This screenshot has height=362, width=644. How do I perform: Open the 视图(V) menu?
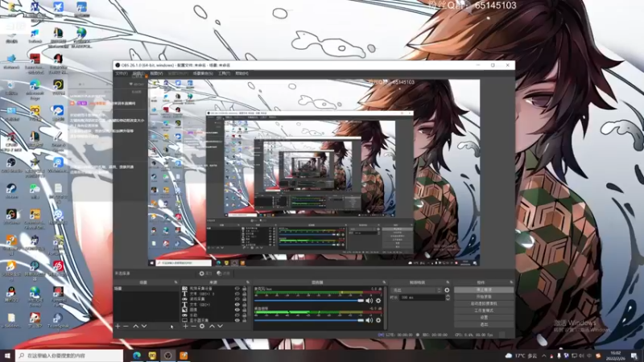click(156, 73)
